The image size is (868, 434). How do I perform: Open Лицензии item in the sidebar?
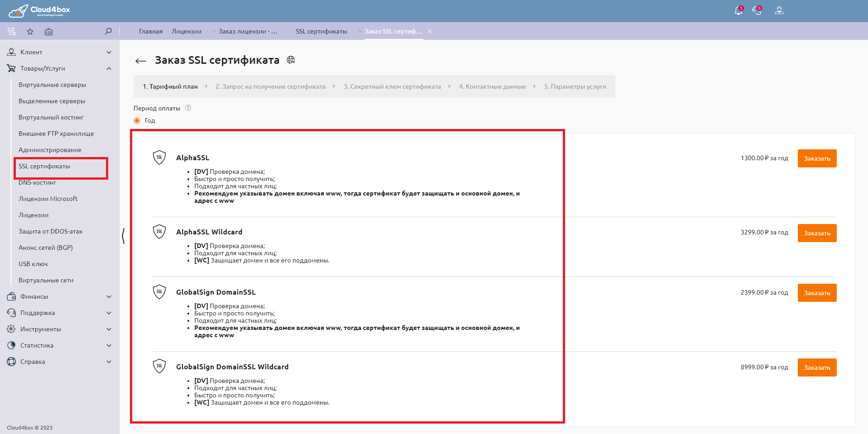[34, 215]
